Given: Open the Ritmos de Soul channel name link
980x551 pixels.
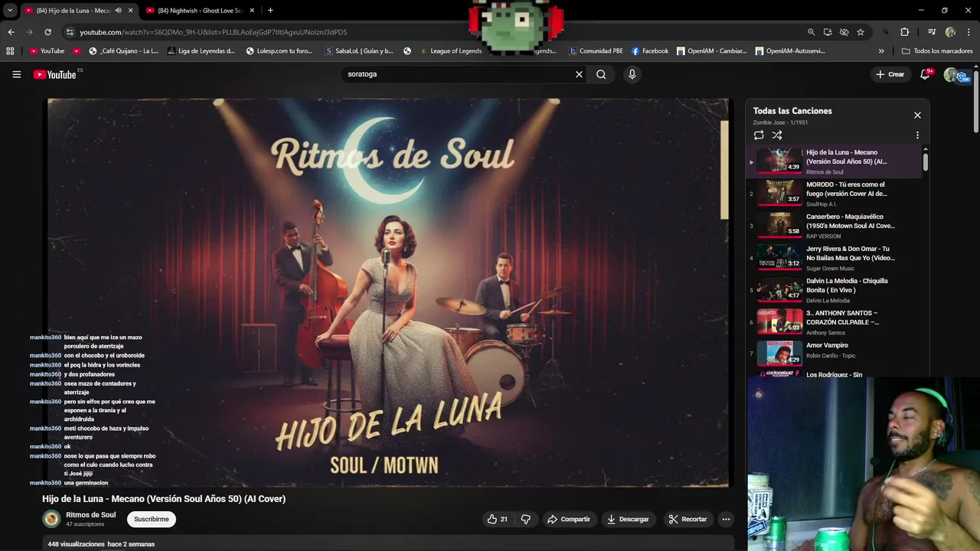Looking at the screenshot, I should pyautogui.click(x=91, y=515).
